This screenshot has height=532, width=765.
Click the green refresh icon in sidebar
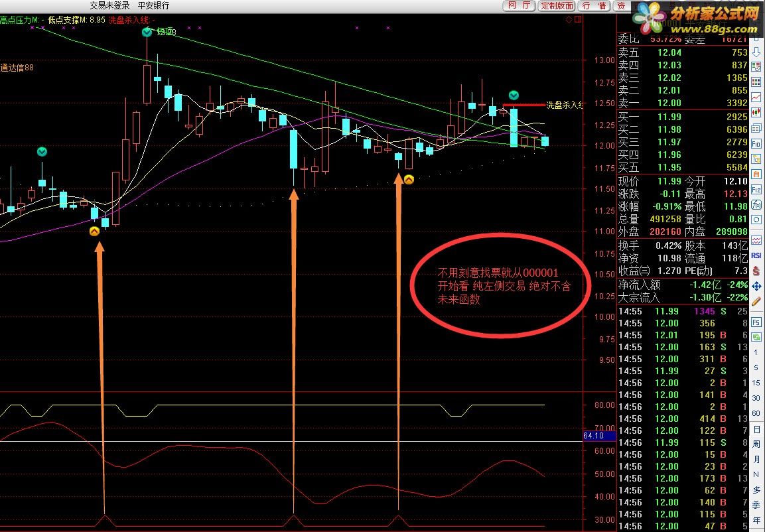click(756, 338)
